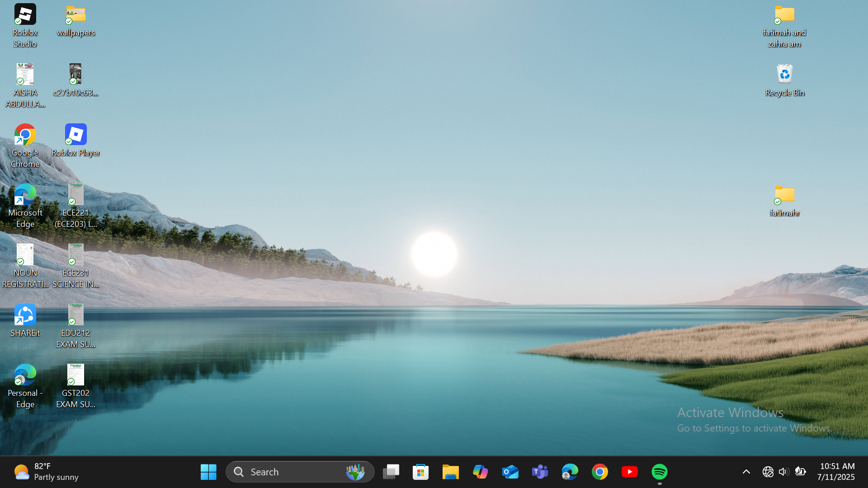The width and height of the screenshot is (868, 488).
Task: Open Microsoft Teams taskbar icon
Action: tap(540, 472)
